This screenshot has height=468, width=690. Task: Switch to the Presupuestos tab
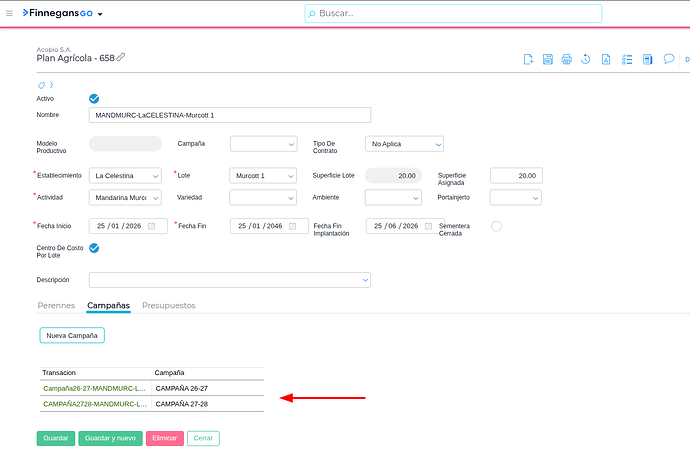point(168,305)
